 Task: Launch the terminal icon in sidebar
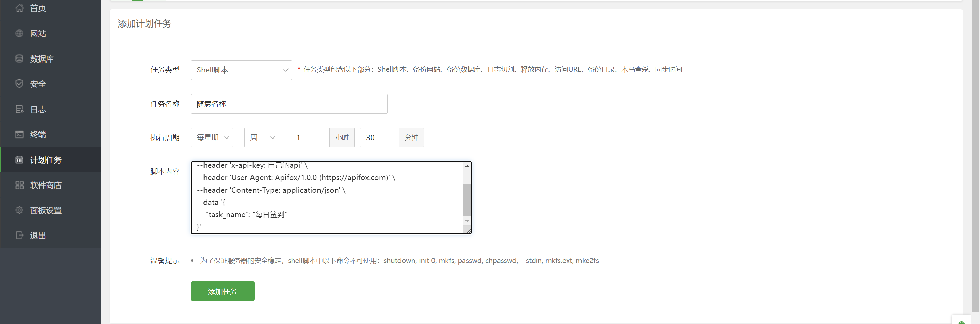[19, 134]
